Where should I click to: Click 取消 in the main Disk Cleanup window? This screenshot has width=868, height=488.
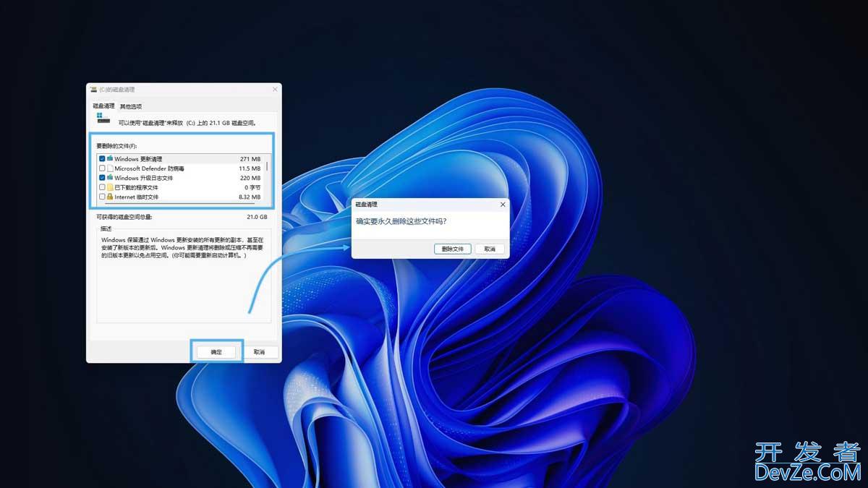259,352
